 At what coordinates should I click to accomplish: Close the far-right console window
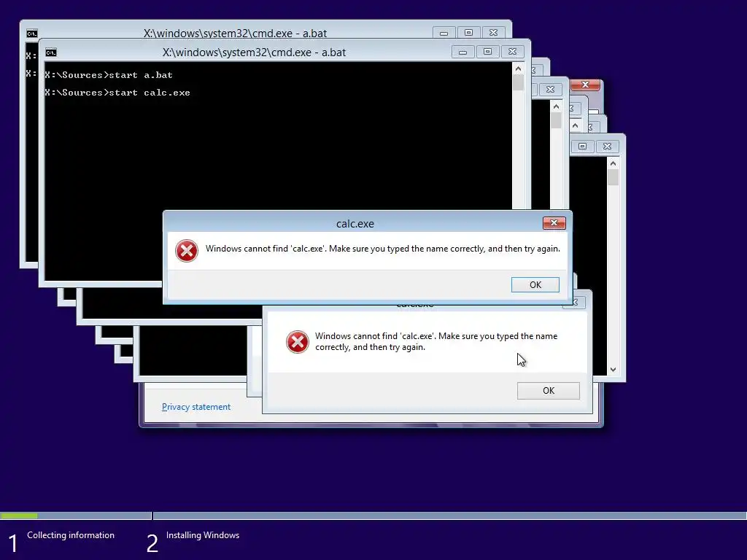[607, 146]
